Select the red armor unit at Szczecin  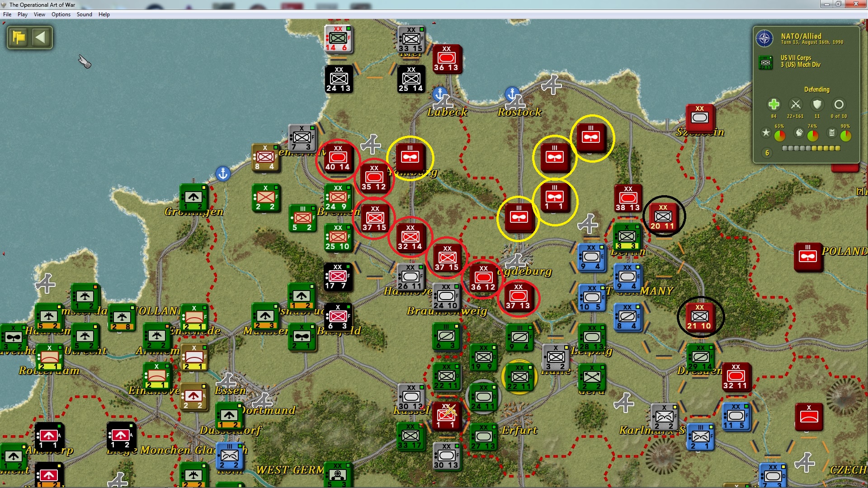[699, 118]
